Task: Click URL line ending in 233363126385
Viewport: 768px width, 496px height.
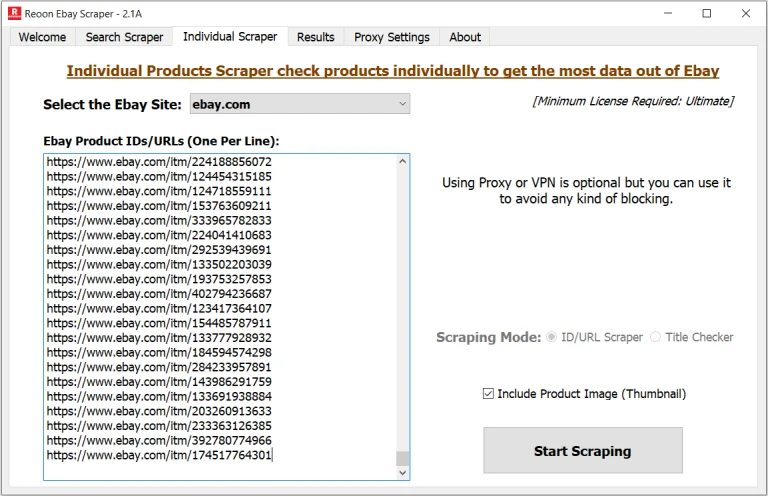Action: (159, 426)
